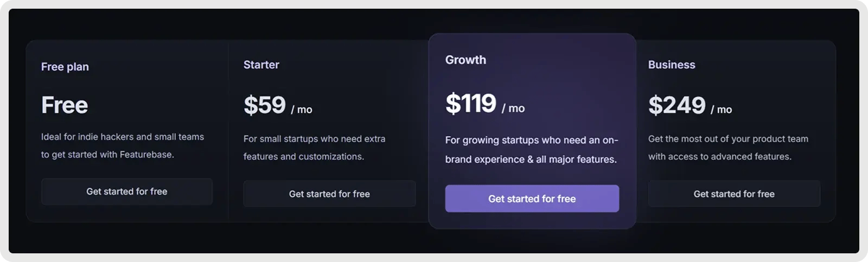Click the growing startups description text
This screenshot has height=262, width=868.
tap(532, 150)
